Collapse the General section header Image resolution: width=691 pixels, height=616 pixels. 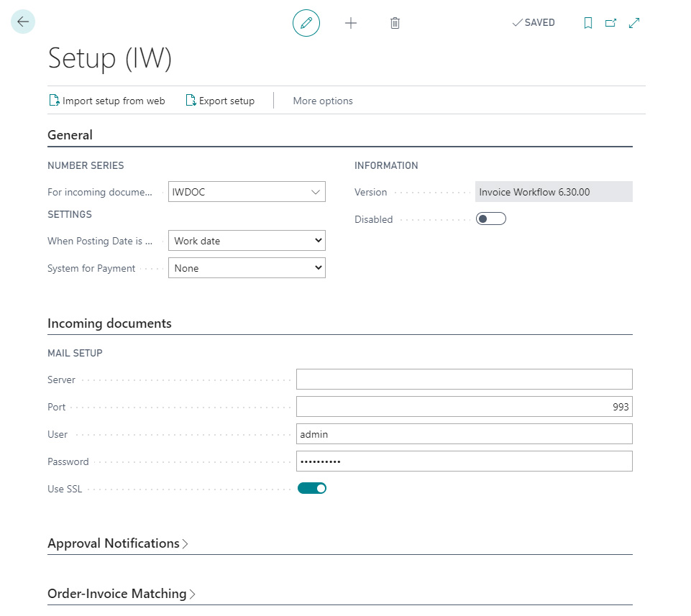[70, 135]
